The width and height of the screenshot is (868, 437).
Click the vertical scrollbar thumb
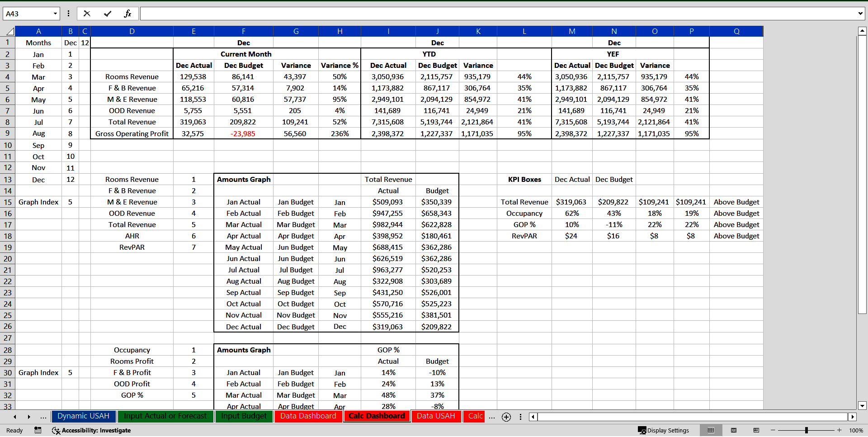pyautogui.click(x=862, y=175)
